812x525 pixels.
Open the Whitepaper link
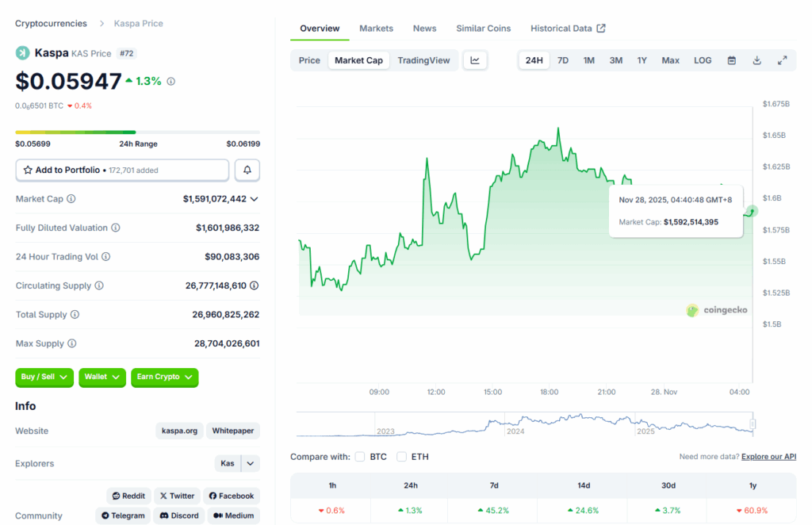point(233,431)
